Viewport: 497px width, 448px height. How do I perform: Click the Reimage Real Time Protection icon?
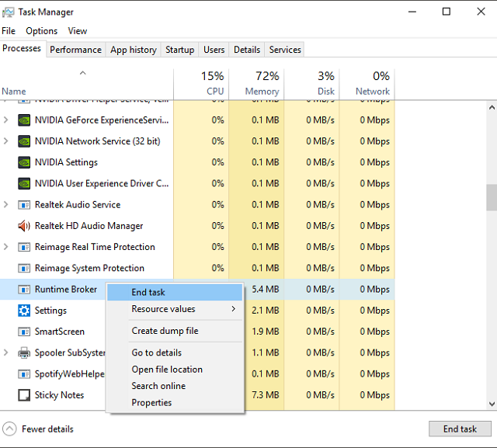point(24,247)
